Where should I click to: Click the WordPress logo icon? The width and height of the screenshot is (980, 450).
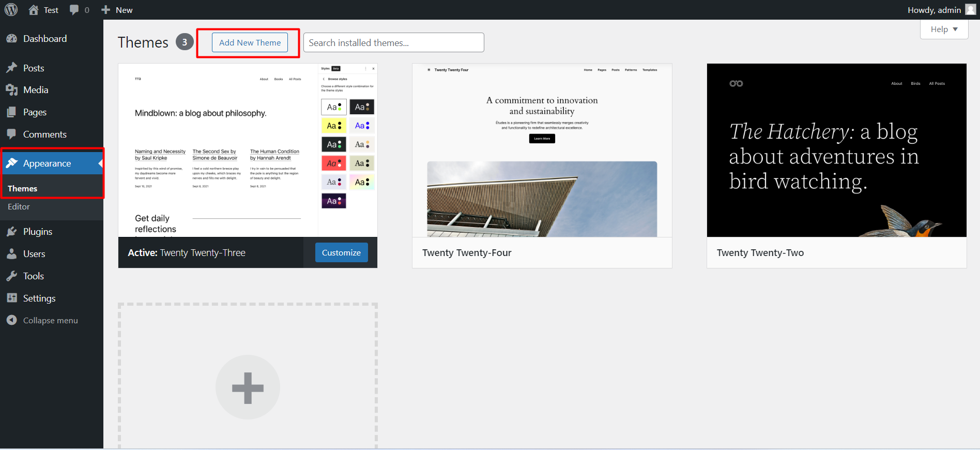(11, 10)
